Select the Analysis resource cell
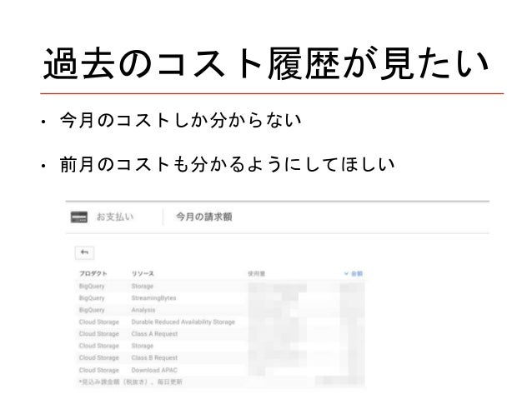Screen dimensions: 532x399 [143, 310]
